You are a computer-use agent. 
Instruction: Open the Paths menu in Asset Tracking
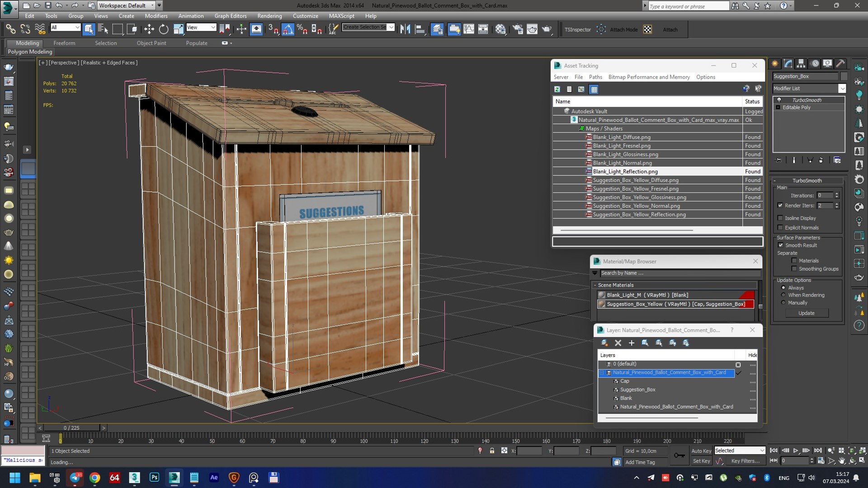point(595,77)
